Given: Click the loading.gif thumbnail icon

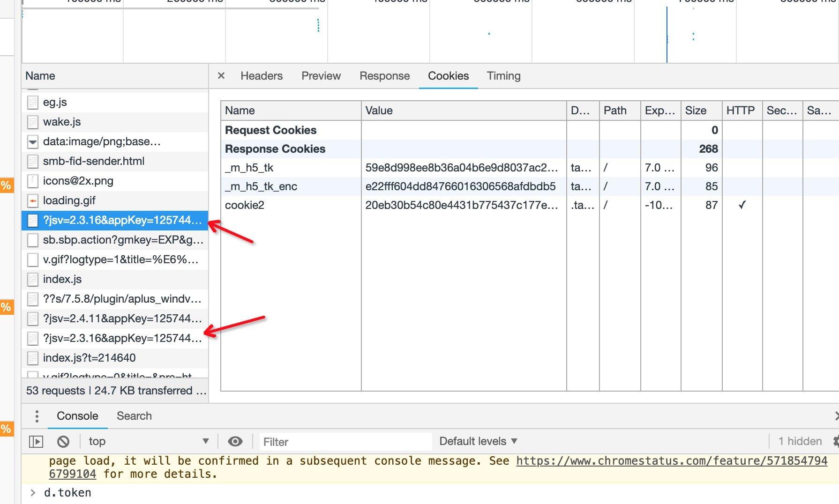Looking at the screenshot, I should [x=33, y=201].
